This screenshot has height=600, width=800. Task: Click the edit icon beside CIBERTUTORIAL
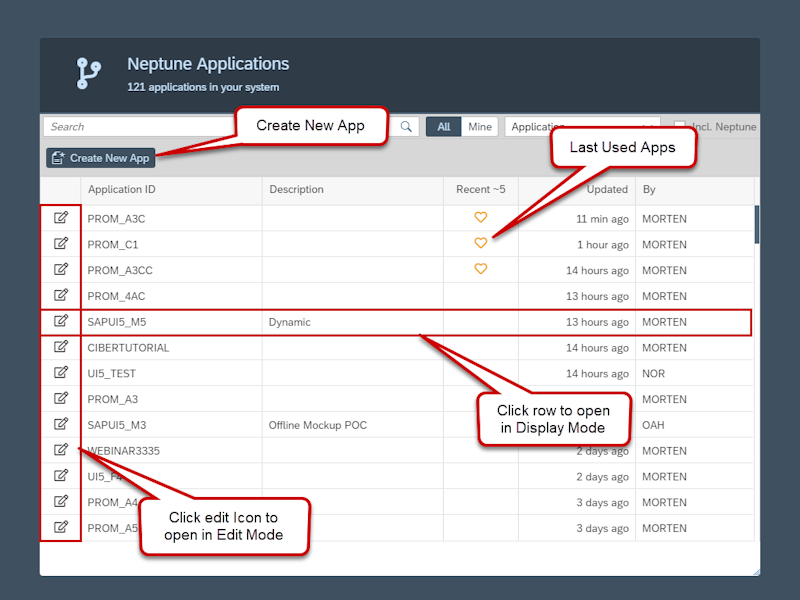click(x=62, y=347)
